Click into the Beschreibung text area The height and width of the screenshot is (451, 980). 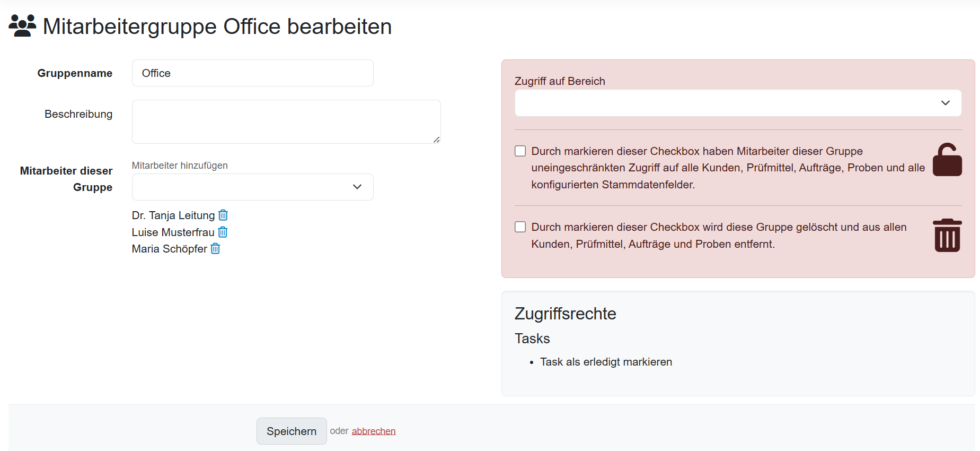click(x=286, y=122)
